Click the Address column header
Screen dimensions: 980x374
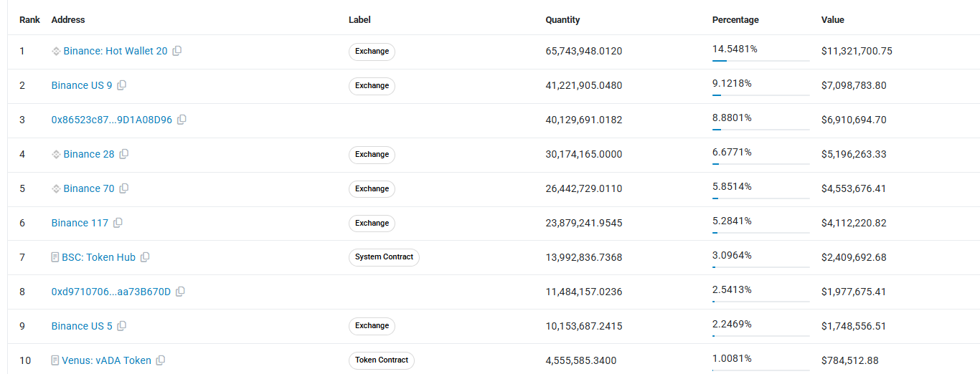[68, 20]
